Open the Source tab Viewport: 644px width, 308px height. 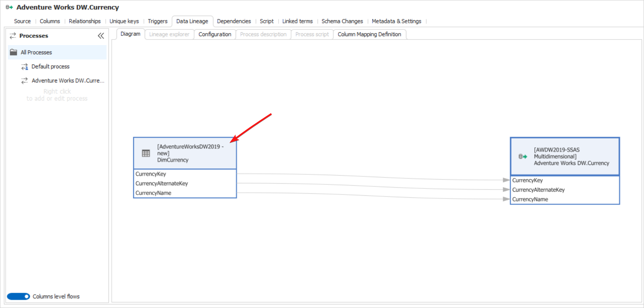click(22, 21)
